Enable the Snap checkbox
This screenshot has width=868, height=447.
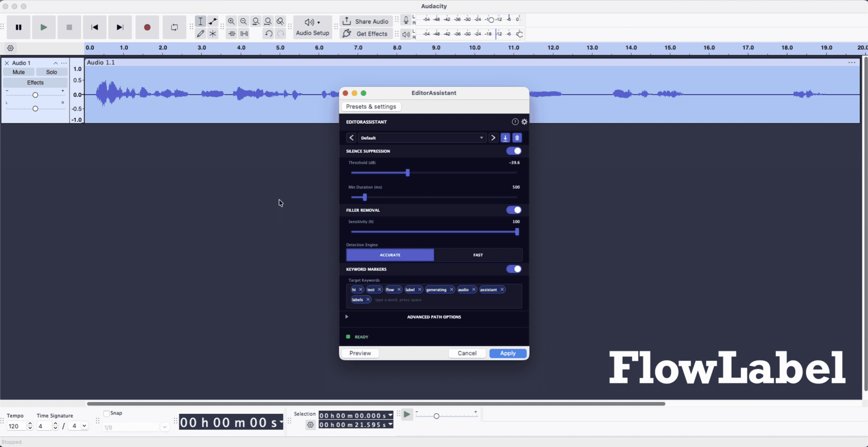pyautogui.click(x=106, y=413)
